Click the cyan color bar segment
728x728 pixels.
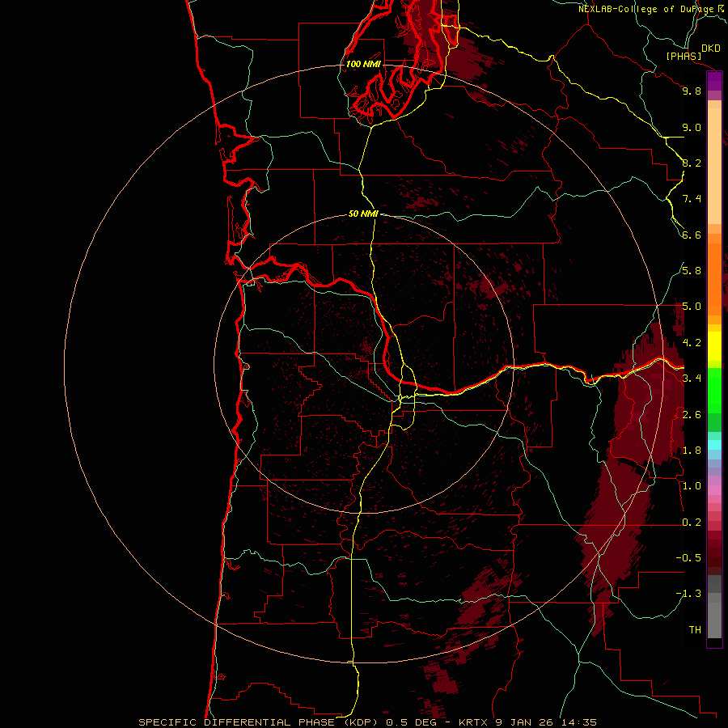coord(714,445)
